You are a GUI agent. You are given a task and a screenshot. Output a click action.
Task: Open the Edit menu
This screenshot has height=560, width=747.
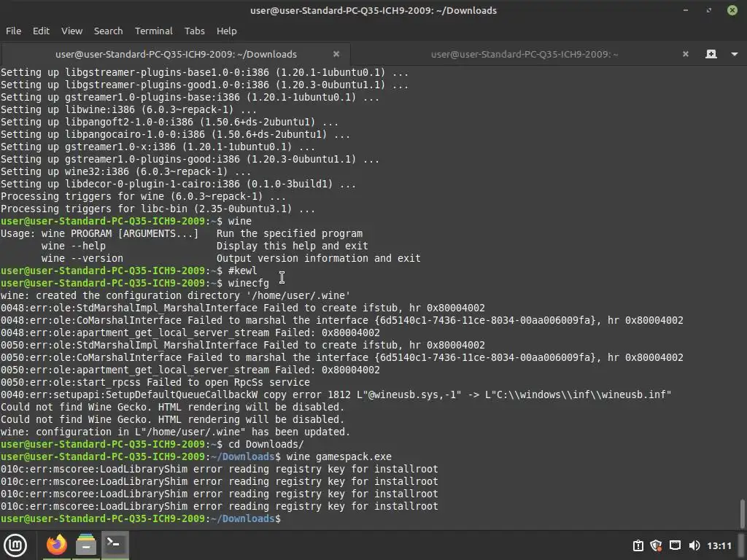(41, 31)
